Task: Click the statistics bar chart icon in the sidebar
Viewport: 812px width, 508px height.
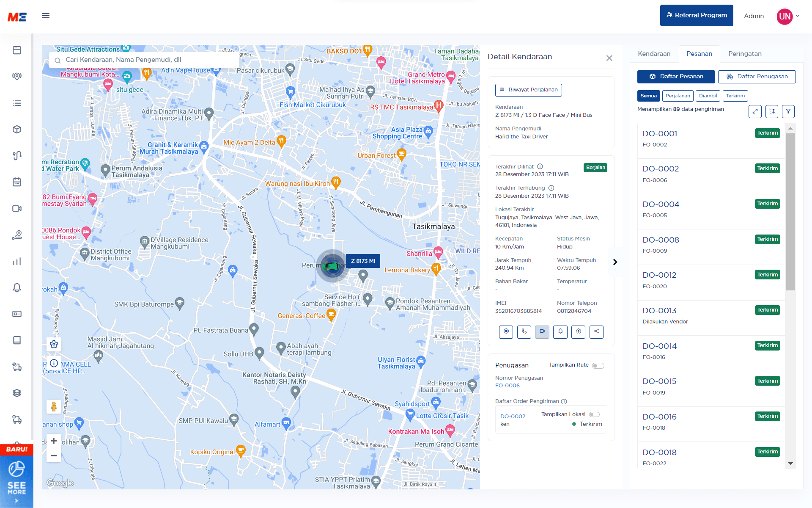Action: coord(17,261)
